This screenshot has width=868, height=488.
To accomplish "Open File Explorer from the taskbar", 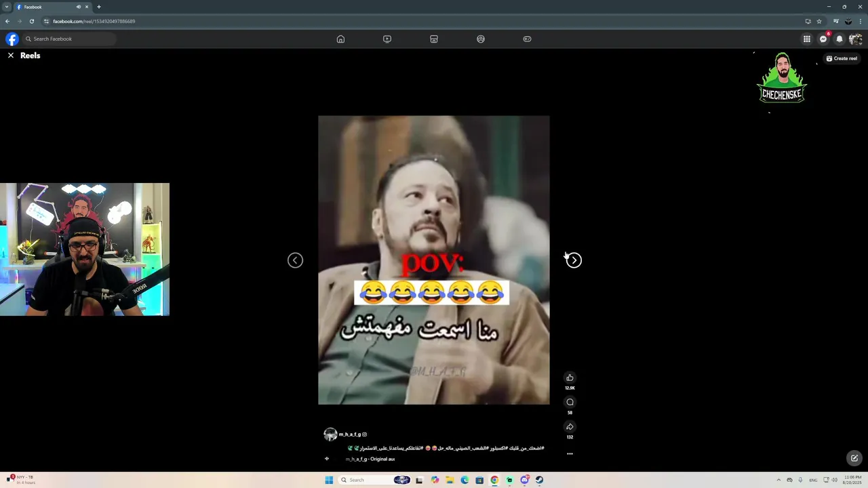I will tap(449, 480).
